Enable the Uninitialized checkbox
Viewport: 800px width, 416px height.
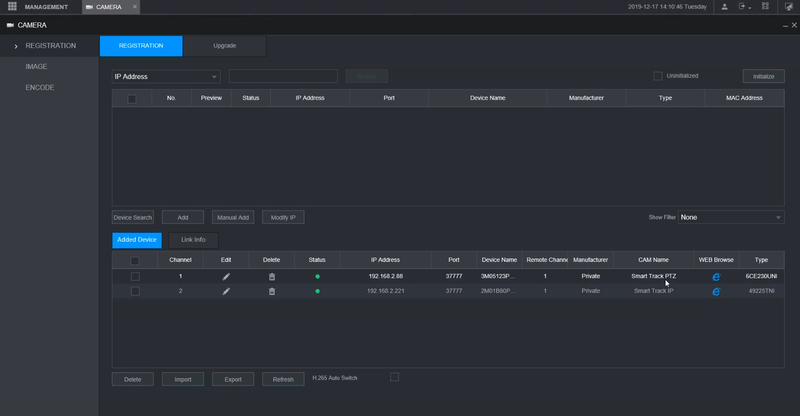coord(658,76)
